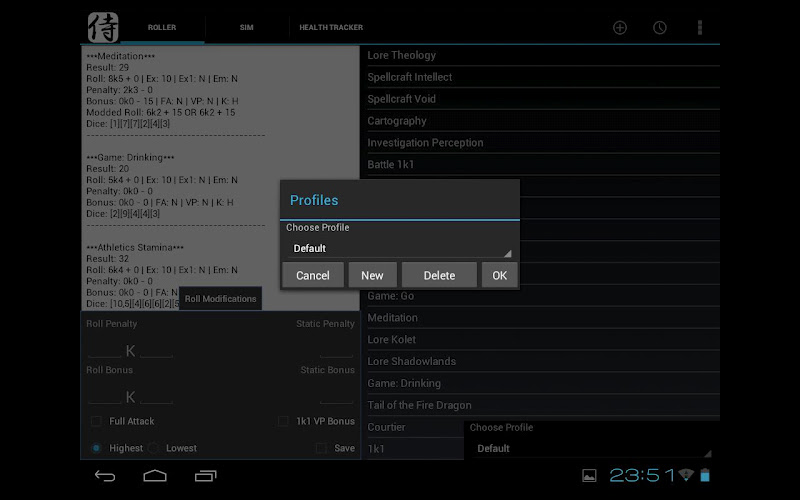This screenshot has height=500, width=800.
Task: Select Game: Go in the roll list
Action: [543, 296]
